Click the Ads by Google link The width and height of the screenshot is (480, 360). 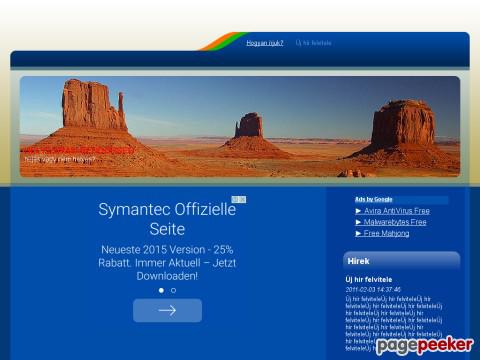(x=374, y=199)
